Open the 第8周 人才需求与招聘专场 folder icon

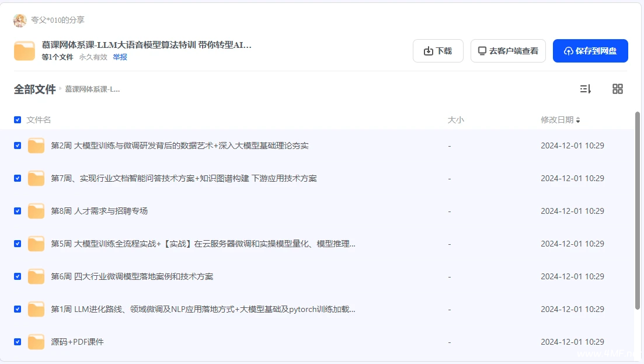(x=36, y=211)
